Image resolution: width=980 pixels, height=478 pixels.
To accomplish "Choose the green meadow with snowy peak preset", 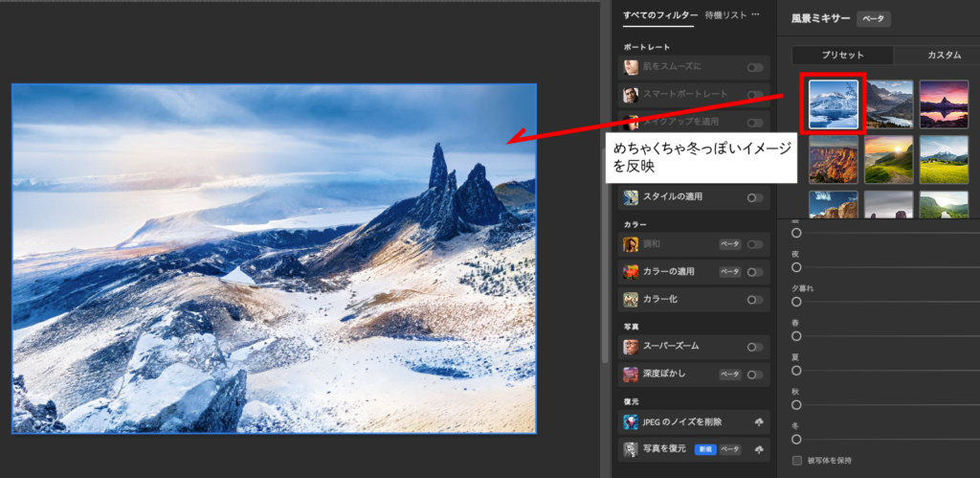I will 944,160.
